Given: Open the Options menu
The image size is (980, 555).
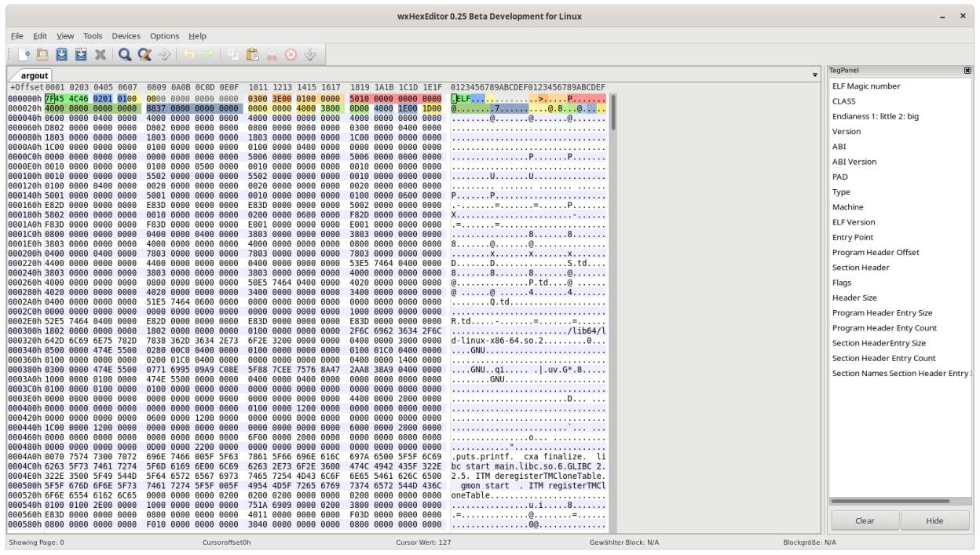Looking at the screenshot, I should pos(165,36).
